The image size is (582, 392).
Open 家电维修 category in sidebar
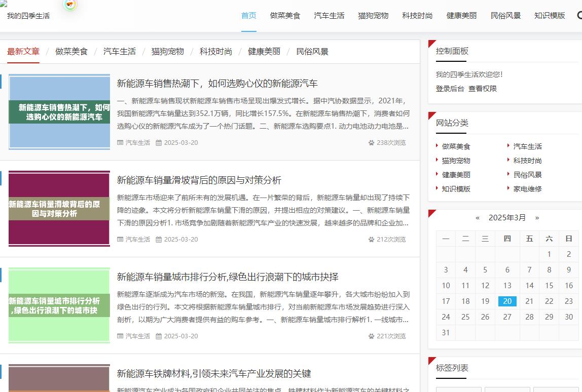coord(527,189)
